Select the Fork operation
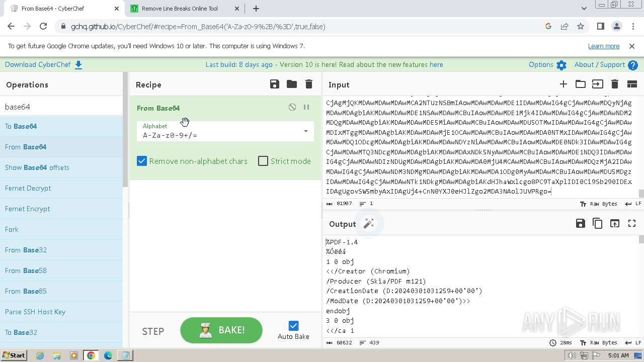The height and width of the screenshot is (362, 644). pyautogui.click(x=61, y=229)
